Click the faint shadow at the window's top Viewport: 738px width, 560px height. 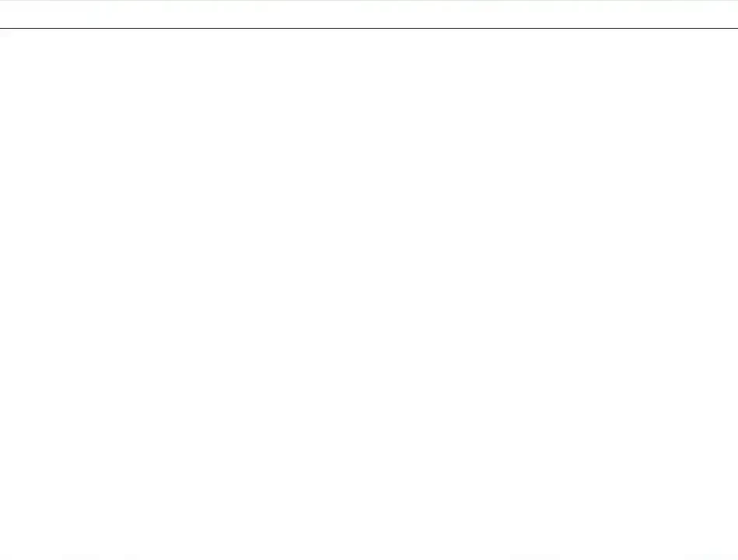pos(369,1)
